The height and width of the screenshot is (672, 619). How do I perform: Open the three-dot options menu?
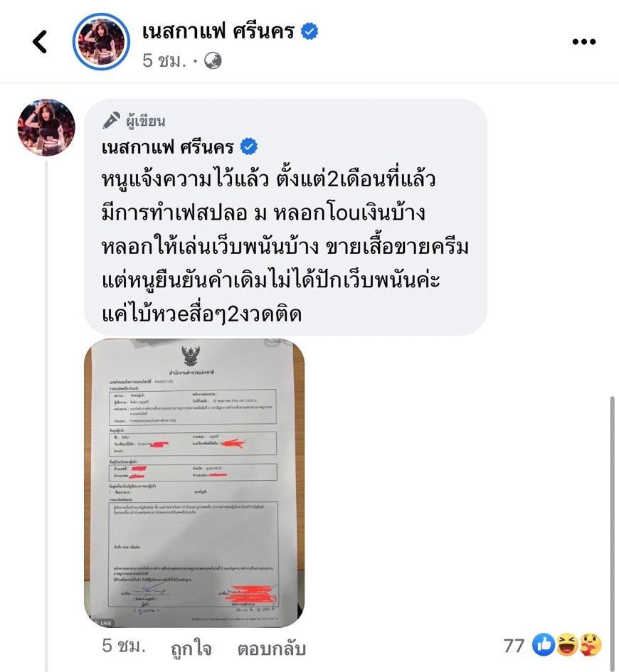pyautogui.click(x=584, y=41)
